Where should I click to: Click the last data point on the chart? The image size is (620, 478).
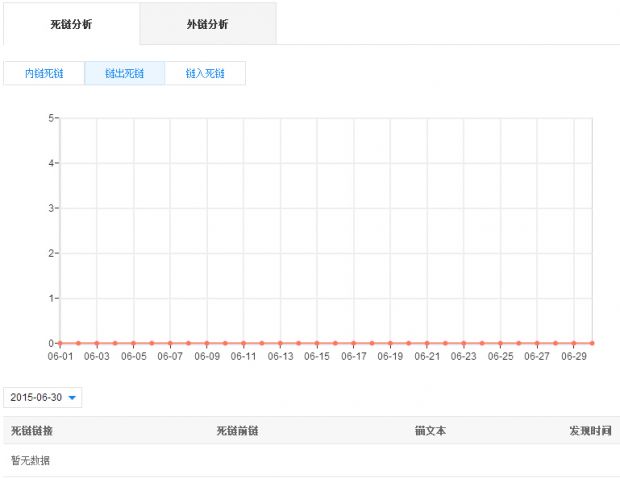(x=593, y=343)
